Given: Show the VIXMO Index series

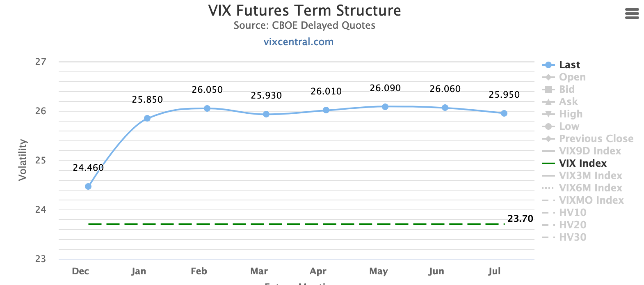Looking at the screenshot, I should [591, 200].
